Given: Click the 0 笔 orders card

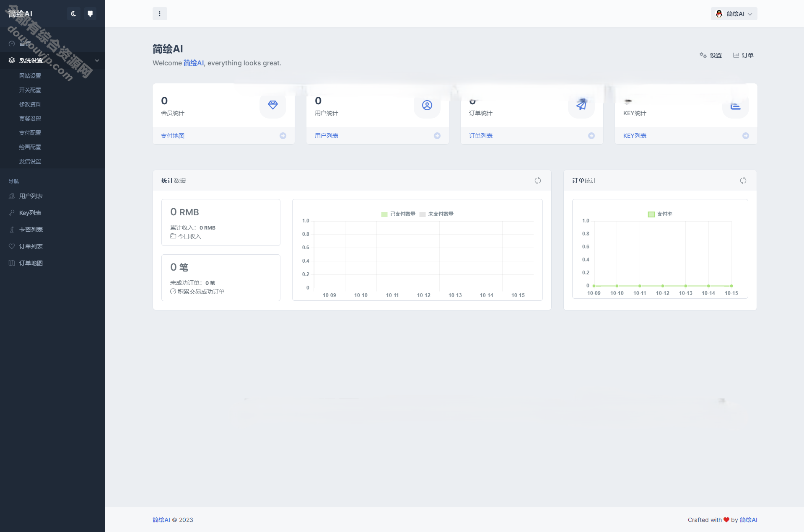Looking at the screenshot, I should click(x=221, y=278).
